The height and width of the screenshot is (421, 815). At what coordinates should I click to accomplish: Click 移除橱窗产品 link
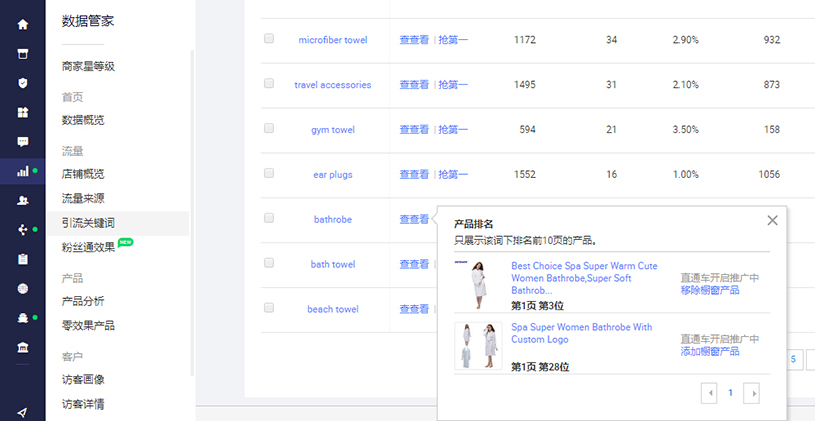click(x=710, y=290)
